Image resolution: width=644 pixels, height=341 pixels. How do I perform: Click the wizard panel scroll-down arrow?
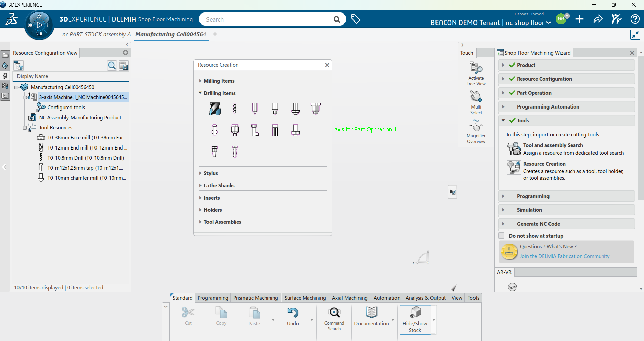641,289
